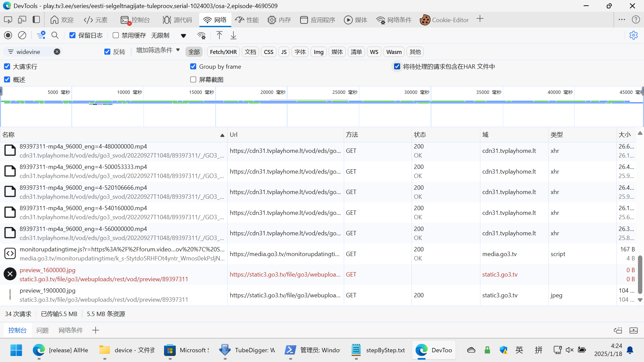The width and height of the screenshot is (644, 362).
Task: Uncheck the 保留日志 checkbox
Action: tap(72, 35)
